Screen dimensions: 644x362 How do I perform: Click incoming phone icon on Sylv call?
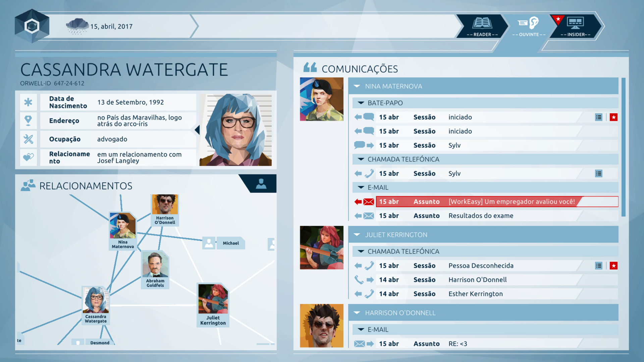(369, 173)
